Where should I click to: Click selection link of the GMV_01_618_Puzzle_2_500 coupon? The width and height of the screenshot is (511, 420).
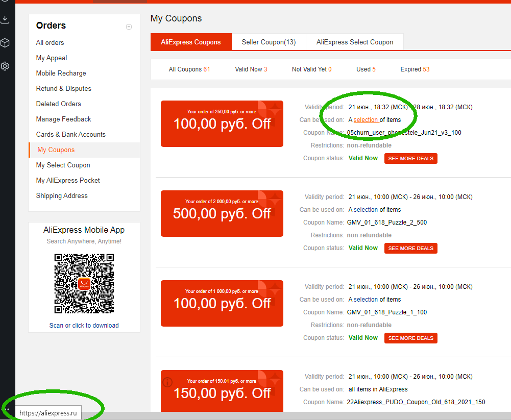[366, 210]
